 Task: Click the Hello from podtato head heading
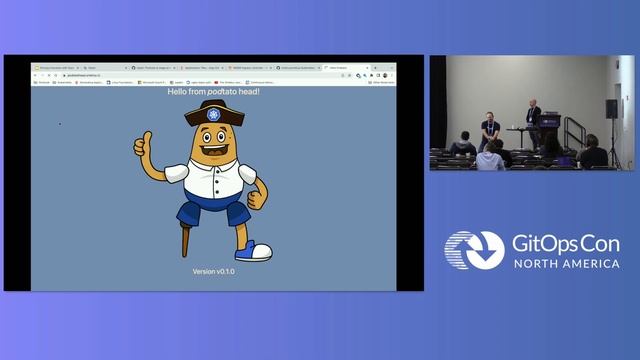pyautogui.click(x=213, y=92)
